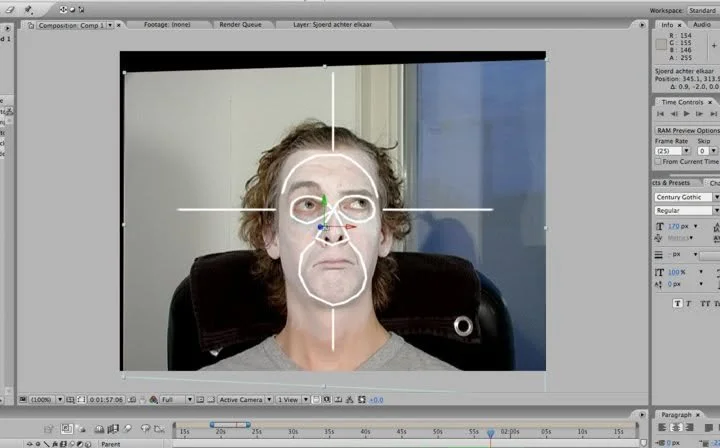The width and height of the screenshot is (720, 448).
Task: Toggle the Fast Previews icon
Action: (x=326, y=400)
